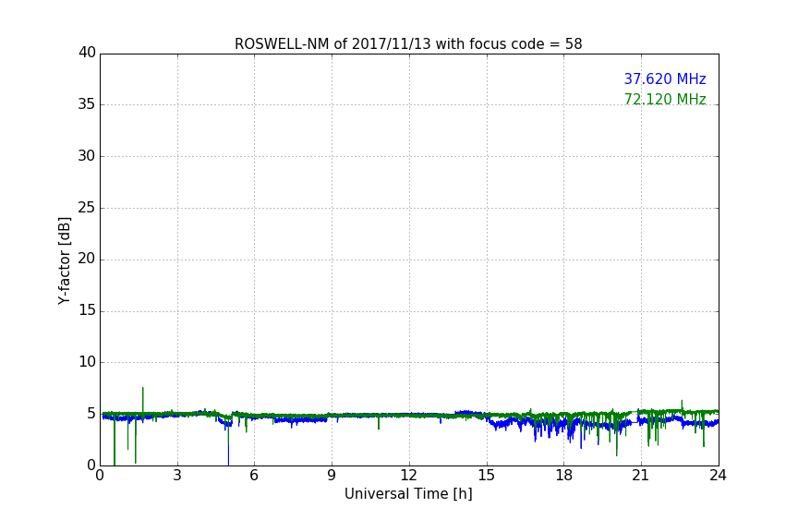
Task: Click the x-axis tick label 24
Action: pyautogui.click(x=718, y=476)
